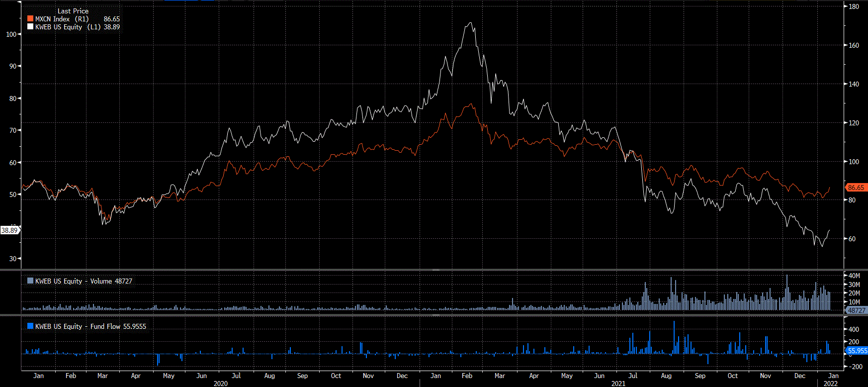Click the 2020 year label on the time axis
Viewport: 868px width, 387px height.
point(221,384)
